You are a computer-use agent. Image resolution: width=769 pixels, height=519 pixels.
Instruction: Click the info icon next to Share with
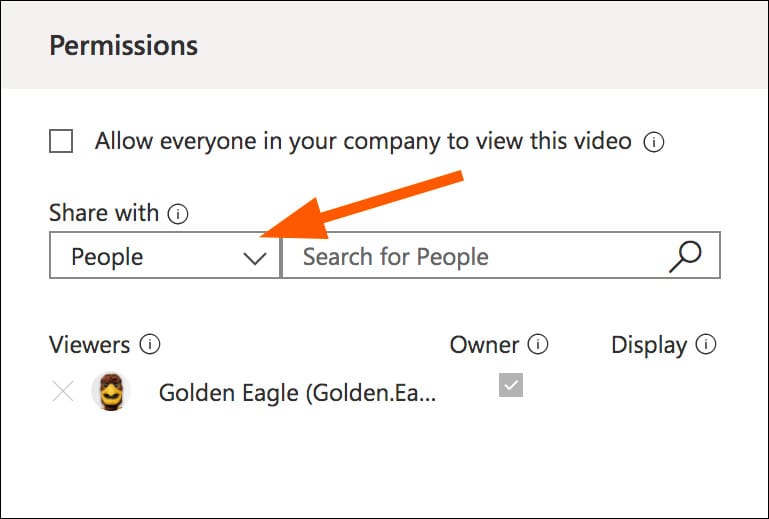(x=179, y=213)
